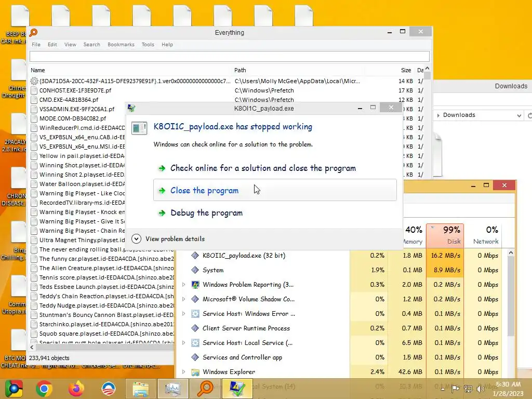The width and height of the screenshot is (532, 399).
Task: Open the View menu in Everything
Action: (x=70, y=45)
